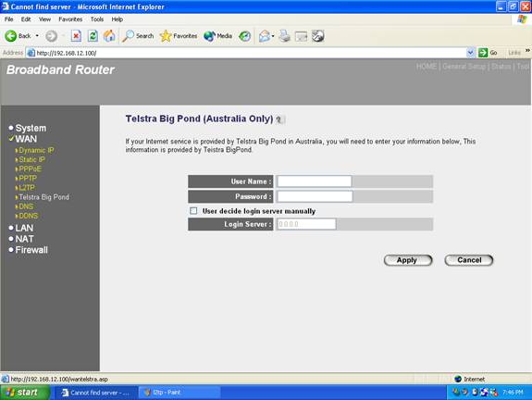Open the Mail button dropdown
Viewport: 532px width, 400px height.
(273, 36)
